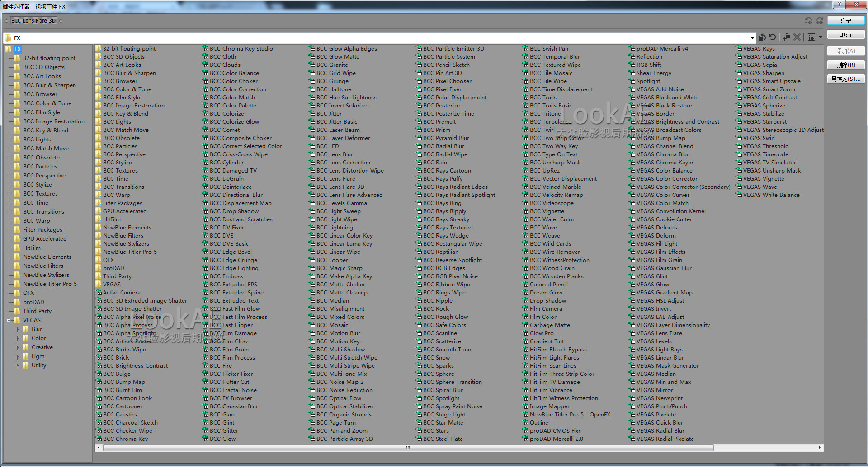Select VEGAS Stabilize plug-in
The image size is (868, 467).
click(764, 114)
